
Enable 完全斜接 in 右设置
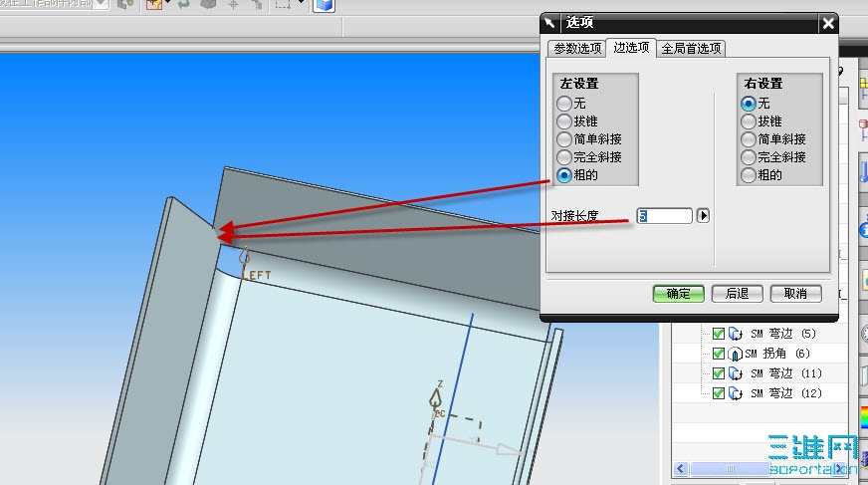[x=749, y=157]
